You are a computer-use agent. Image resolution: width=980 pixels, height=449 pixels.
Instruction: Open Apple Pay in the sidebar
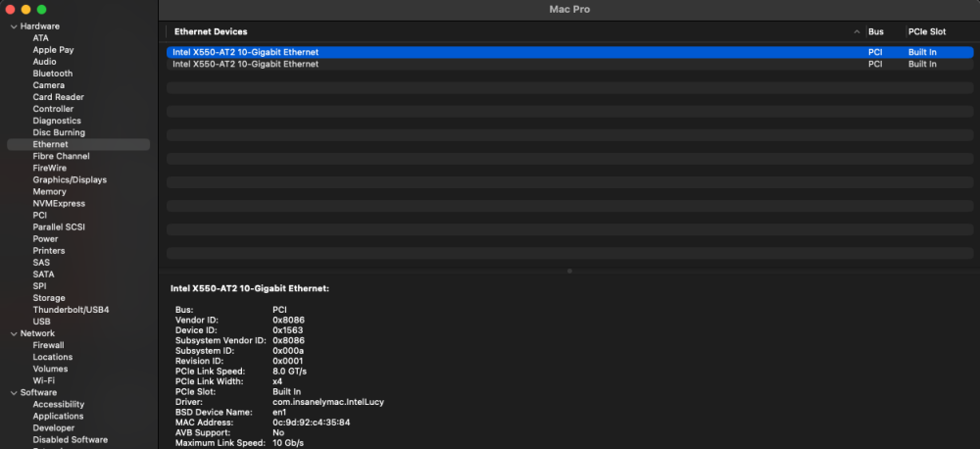[53, 50]
